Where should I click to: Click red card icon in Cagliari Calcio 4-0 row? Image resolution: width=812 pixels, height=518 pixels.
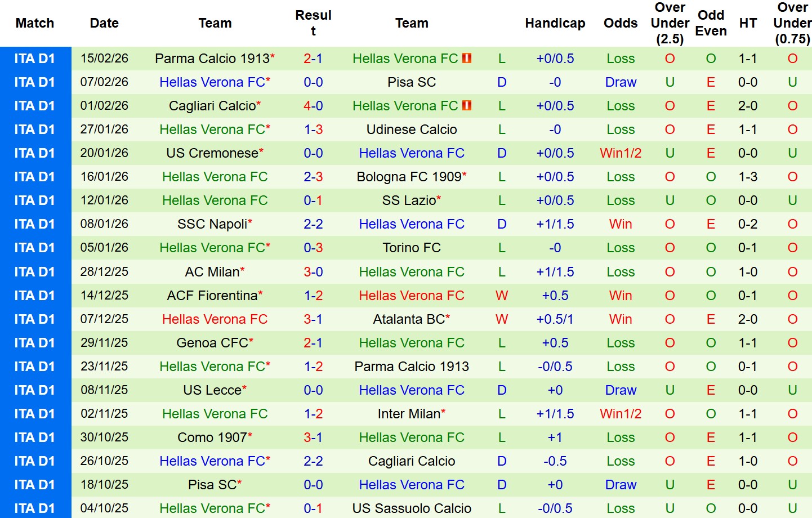click(467, 105)
